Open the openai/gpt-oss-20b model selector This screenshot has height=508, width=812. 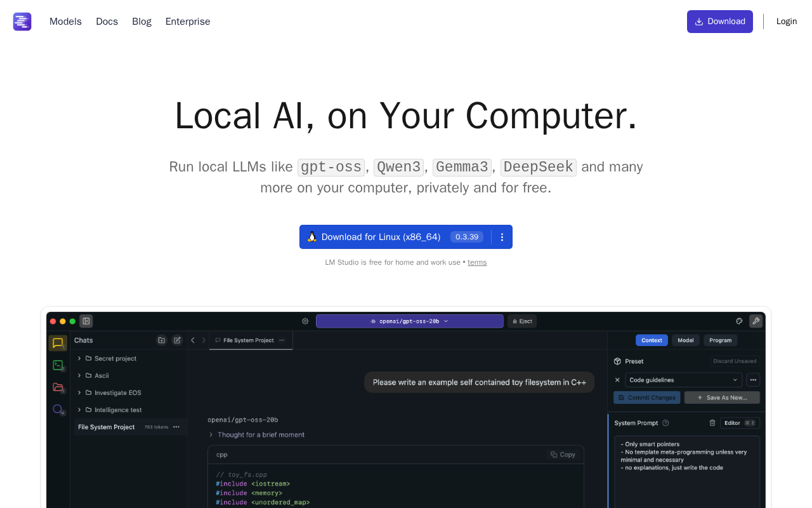[x=409, y=321]
